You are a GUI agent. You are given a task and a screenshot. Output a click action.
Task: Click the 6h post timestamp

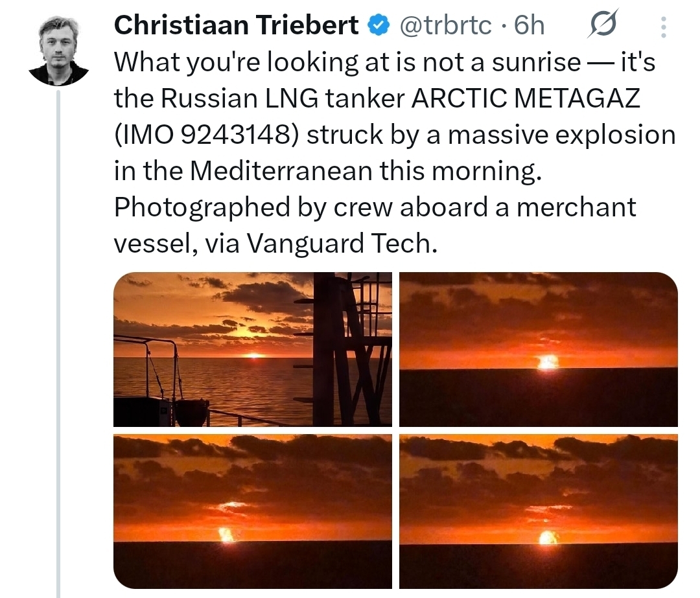[x=529, y=26]
